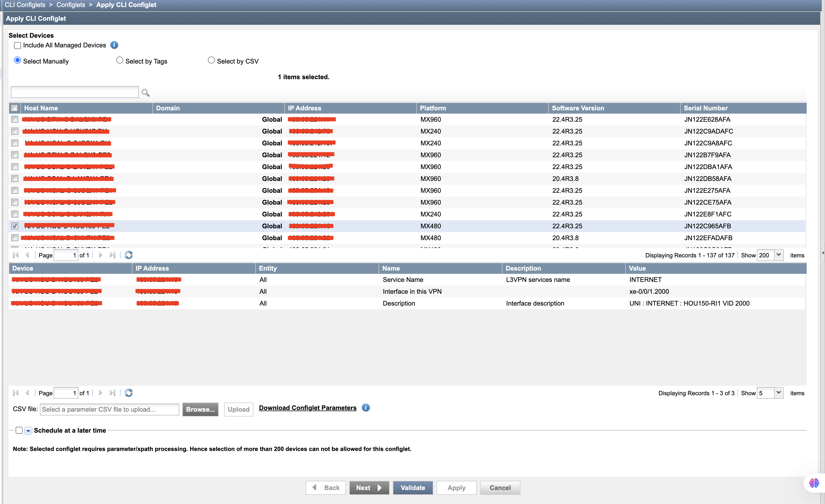Refresh the parameters grid at bottom

pos(129,393)
